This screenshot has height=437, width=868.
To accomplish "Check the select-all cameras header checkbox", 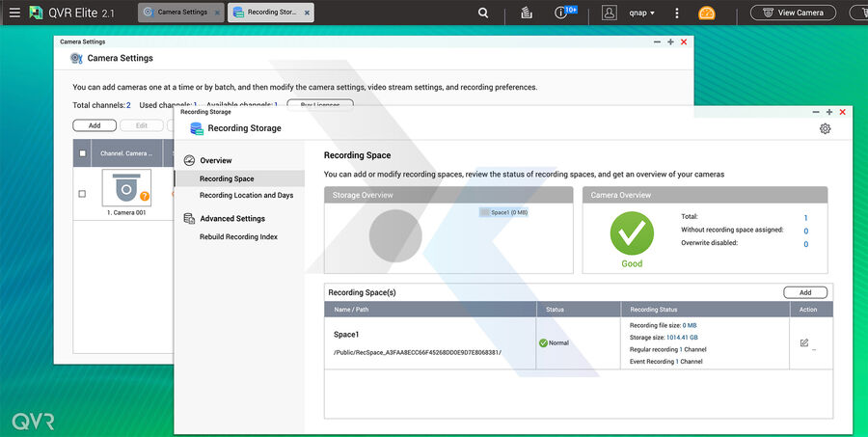I will (x=82, y=153).
